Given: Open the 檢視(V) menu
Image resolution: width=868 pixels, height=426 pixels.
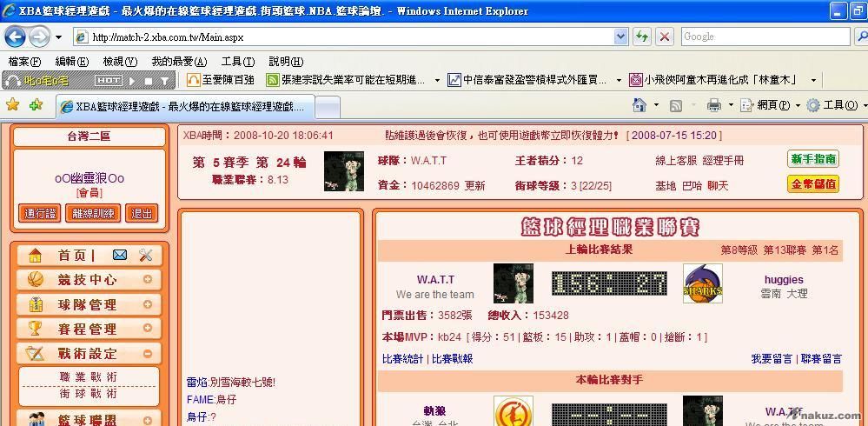Looking at the screenshot, I should pos(120,62).
